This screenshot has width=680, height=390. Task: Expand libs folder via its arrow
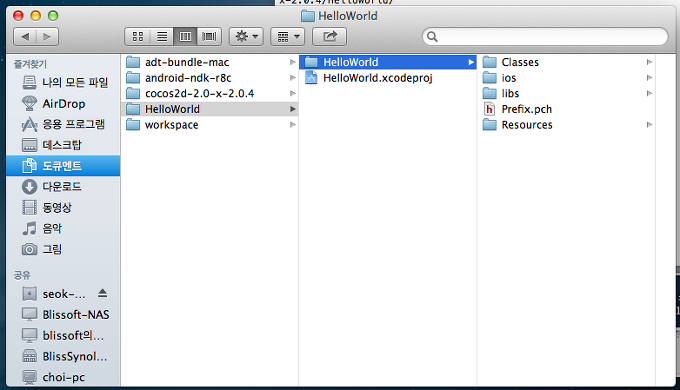649,93
